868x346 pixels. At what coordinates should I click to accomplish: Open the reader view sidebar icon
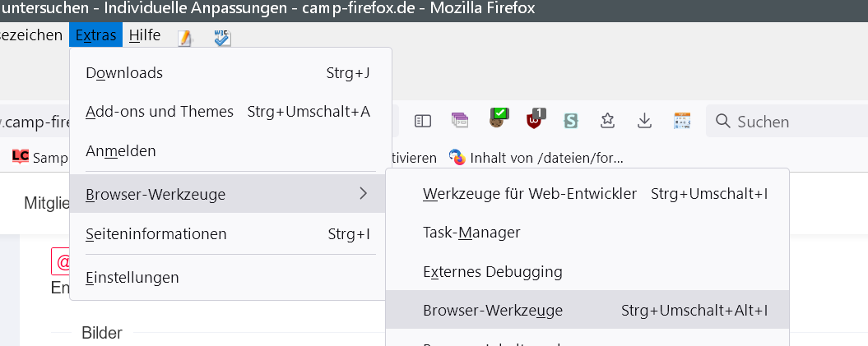[x=423, y=121]
